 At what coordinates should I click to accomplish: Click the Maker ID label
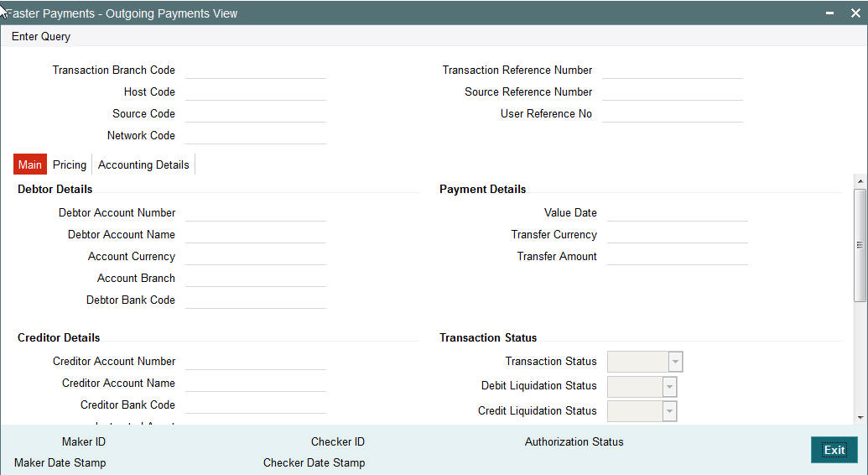point(84,441)
